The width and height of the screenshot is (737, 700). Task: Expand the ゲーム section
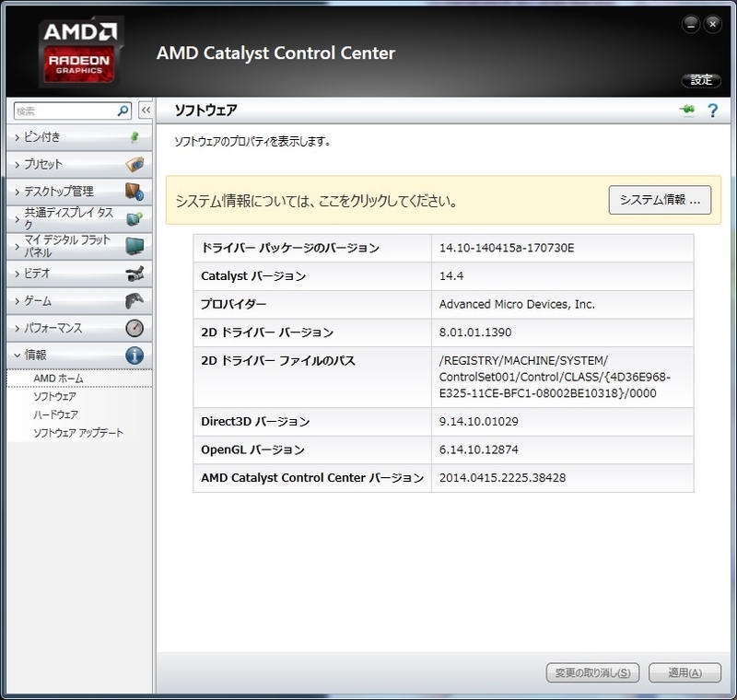click(x=79, y=300)
